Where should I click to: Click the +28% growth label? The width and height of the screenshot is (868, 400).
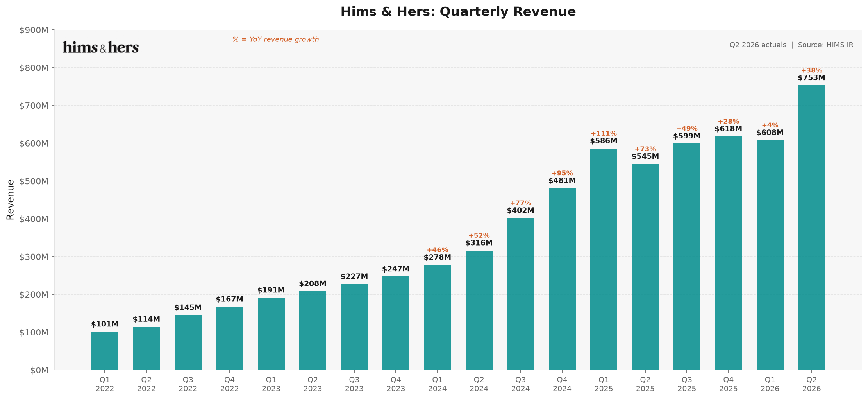pos(729,122)
